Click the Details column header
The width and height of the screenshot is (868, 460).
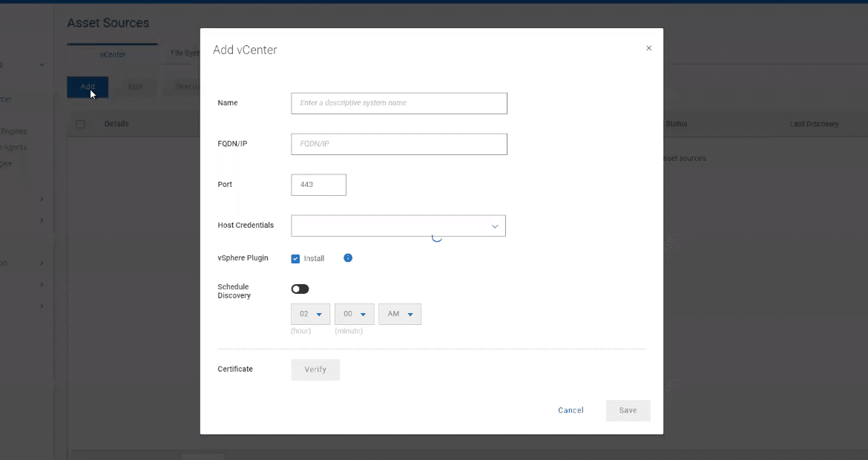[x=116, y=124]
